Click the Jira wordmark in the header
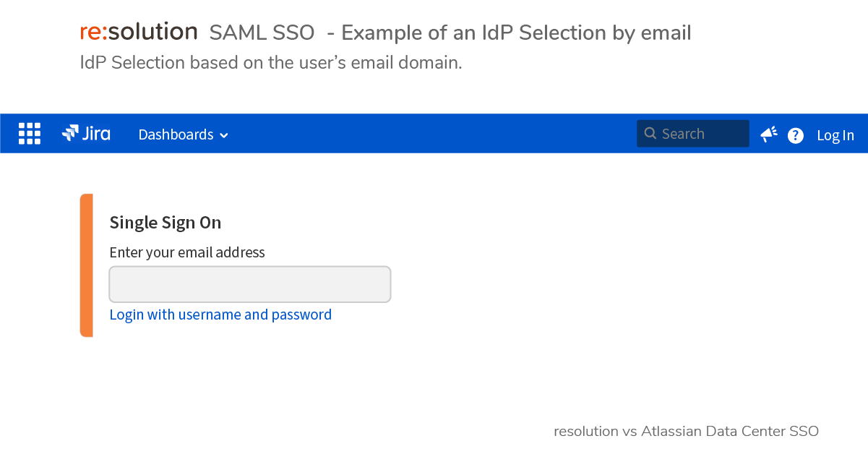868x449 pixels. pos(96,134)
